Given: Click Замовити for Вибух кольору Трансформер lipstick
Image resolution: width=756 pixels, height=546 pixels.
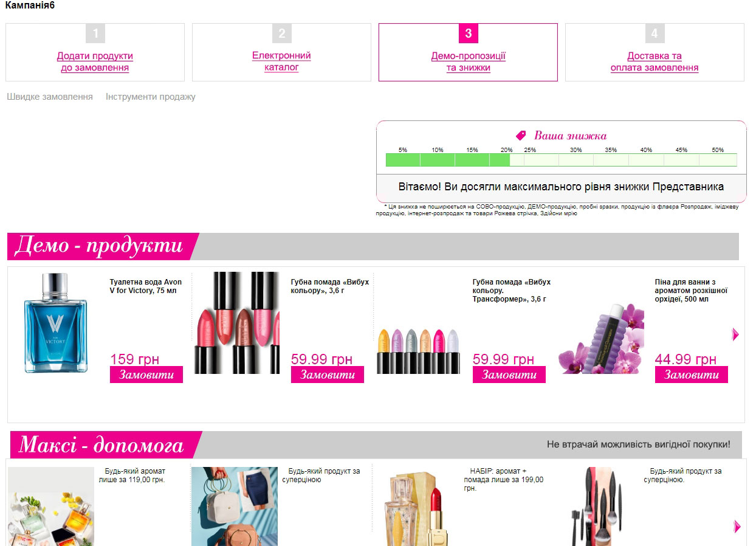Looking at the screenshot, I should coord(509,375).
